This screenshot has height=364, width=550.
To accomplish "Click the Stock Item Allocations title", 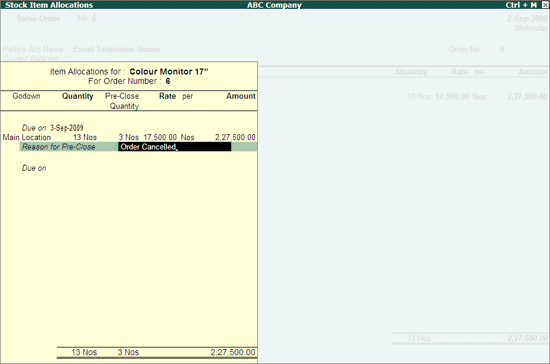I will click(x=49, y=5).
